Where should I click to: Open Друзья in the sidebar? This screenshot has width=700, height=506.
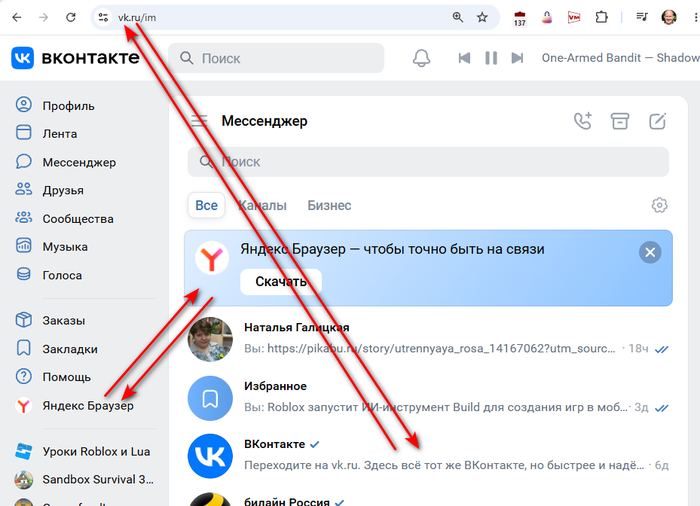[49, 190]
